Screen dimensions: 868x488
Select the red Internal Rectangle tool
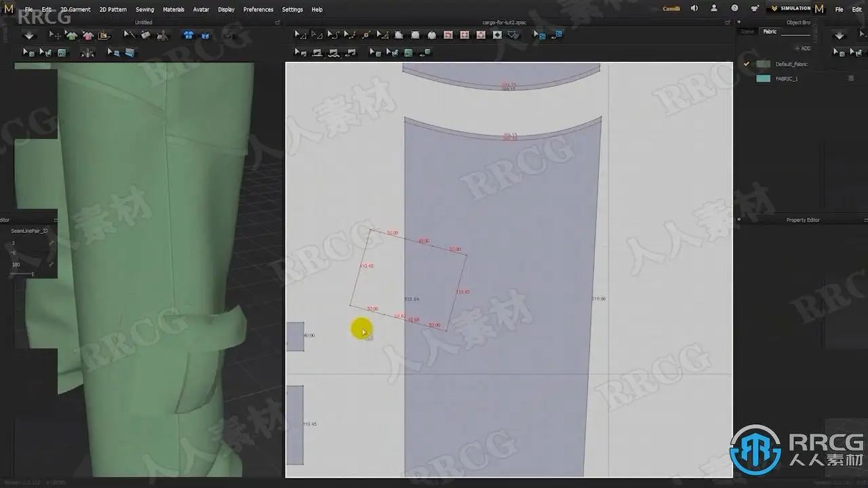pyautogui.click(x=465, y=35)
